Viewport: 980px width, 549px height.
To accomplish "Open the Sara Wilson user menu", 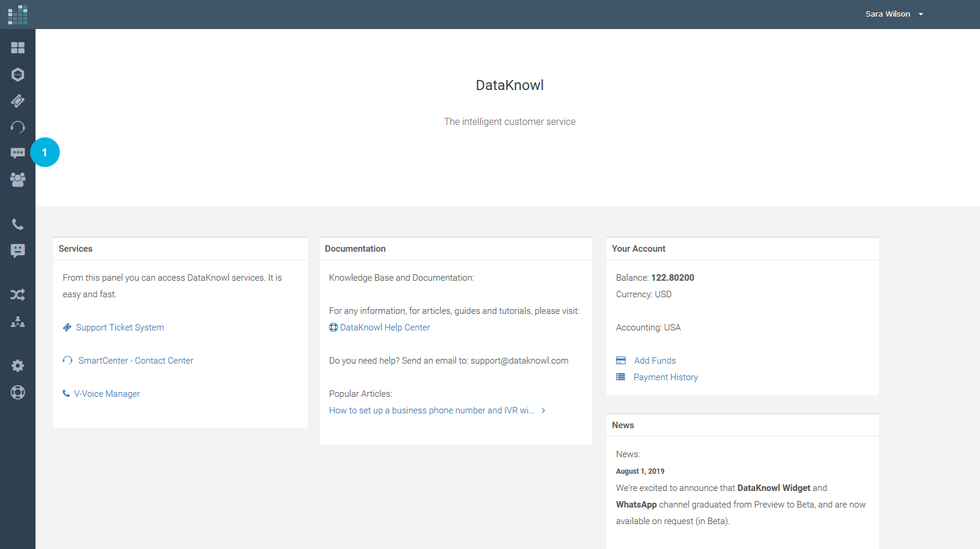I will tap(894, 14).
